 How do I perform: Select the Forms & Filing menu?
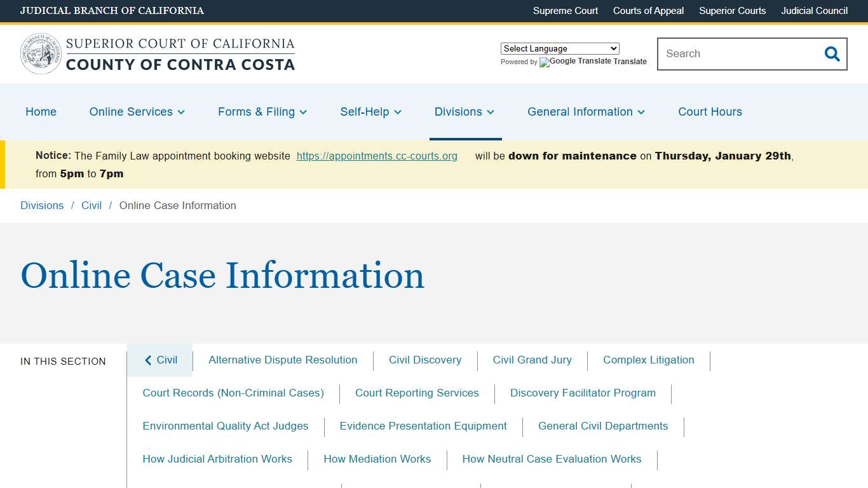point(261,112)
